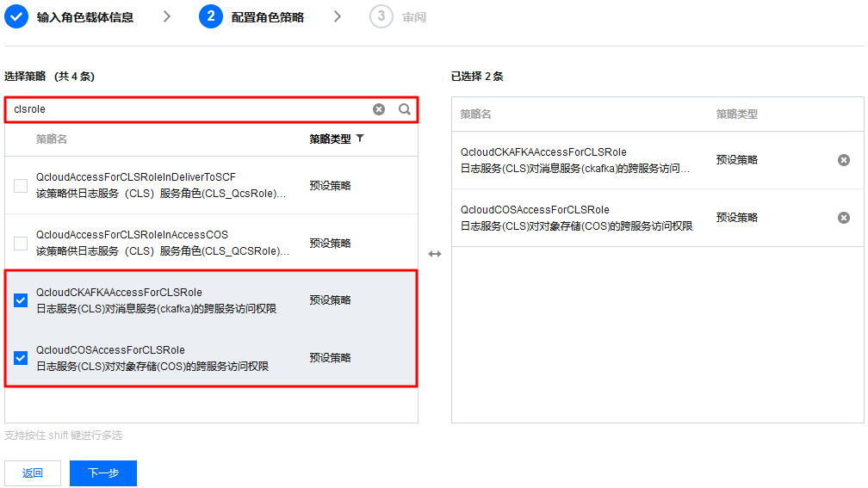Screen dimensions: 868x488
Task: Click description 日志服务(CLS)对消息服务(ckafka)的跨服务访问权限
Action: (156, 309)
